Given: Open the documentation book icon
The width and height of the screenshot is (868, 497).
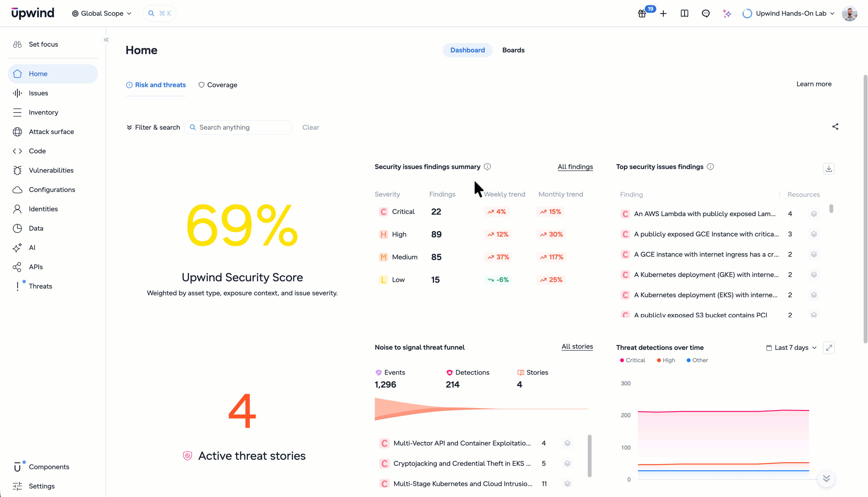Looking at the screenshot, I should coord(684,14).
